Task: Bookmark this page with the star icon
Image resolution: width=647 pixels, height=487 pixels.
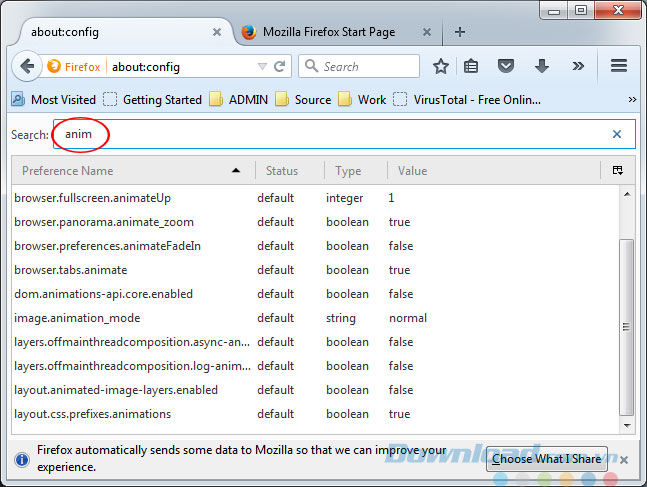Action: pos(441,67)
